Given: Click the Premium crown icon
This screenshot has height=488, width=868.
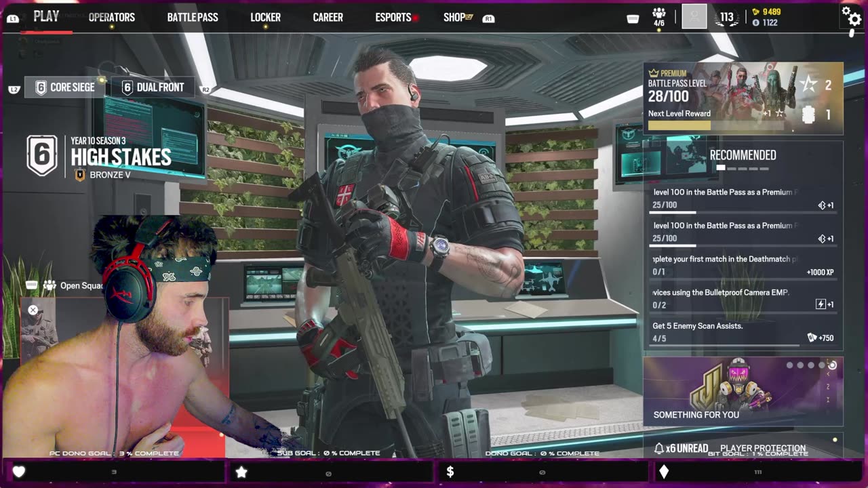Looking at the screenshot, I should coord(654,73).
